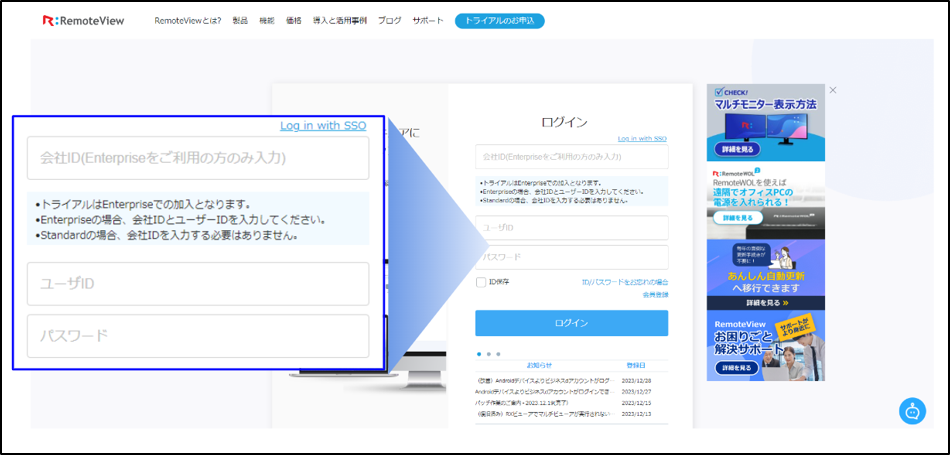Click Log in with SSO below ログイン heading

pos(642,139)
